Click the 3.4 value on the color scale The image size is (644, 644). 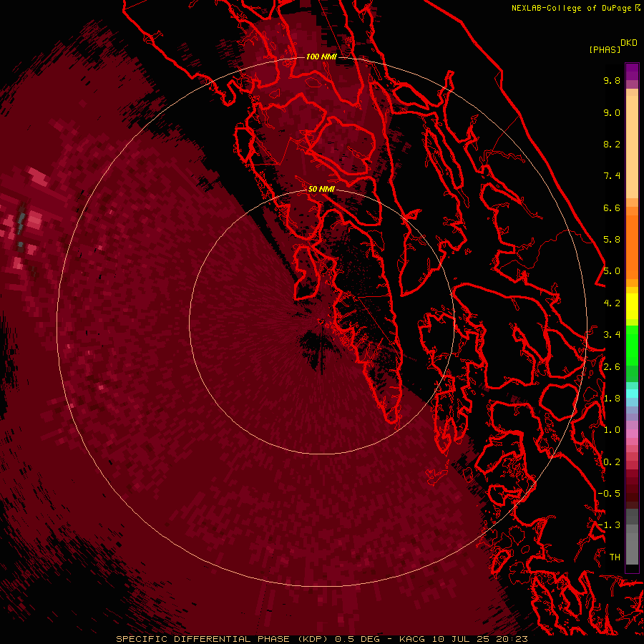point(612,335)
